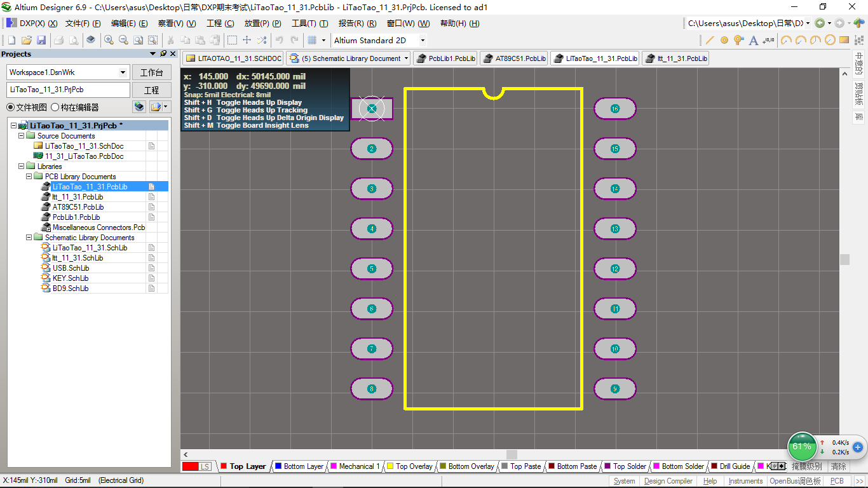
Task: Select the 构在编辑器 radio button
Action: pyautogui.click(x=55, y=107)
